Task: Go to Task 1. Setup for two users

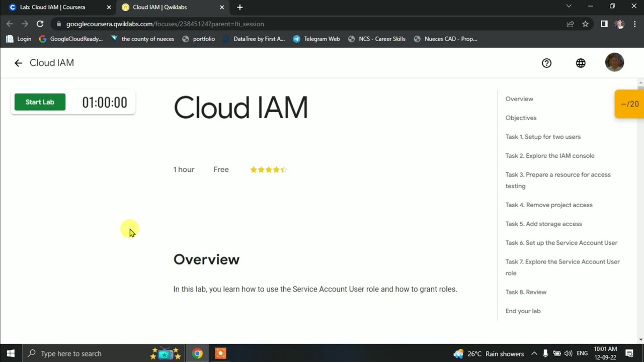Action: click(x=543, y=137)
